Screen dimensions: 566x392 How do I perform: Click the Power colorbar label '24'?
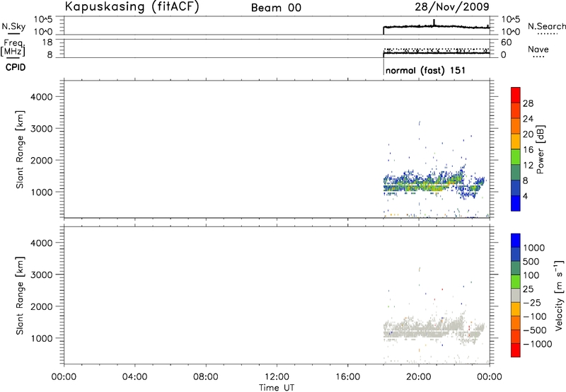point(528,119)
